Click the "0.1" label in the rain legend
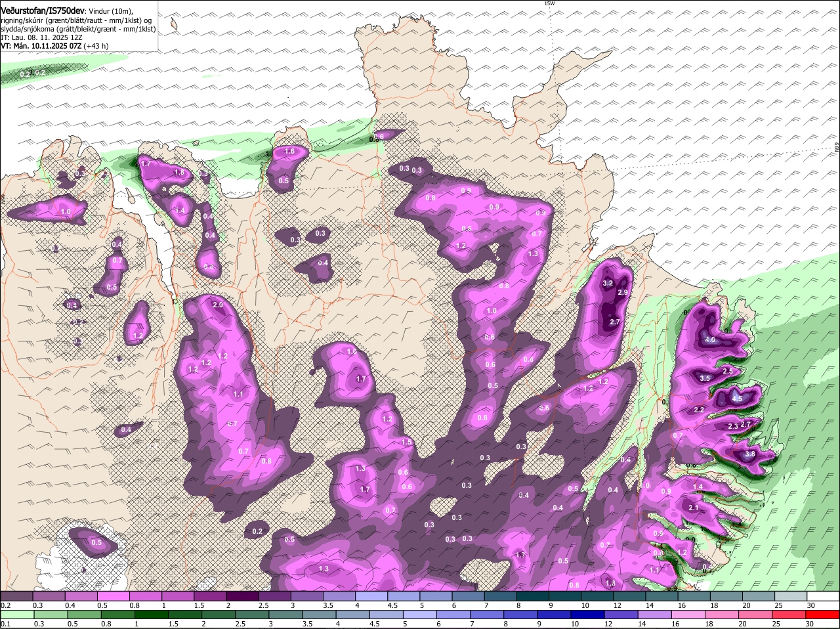The height and width of the screenshot is (629, 840). click(5, 624)
